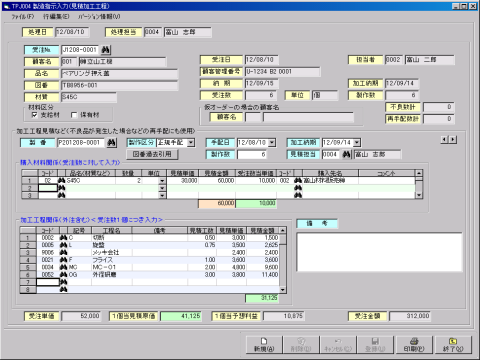Image resolution: width=480 pixels, height=360 pixels.
Task: Expand the 製作区分 dropdown
Action: coord(191,143)
